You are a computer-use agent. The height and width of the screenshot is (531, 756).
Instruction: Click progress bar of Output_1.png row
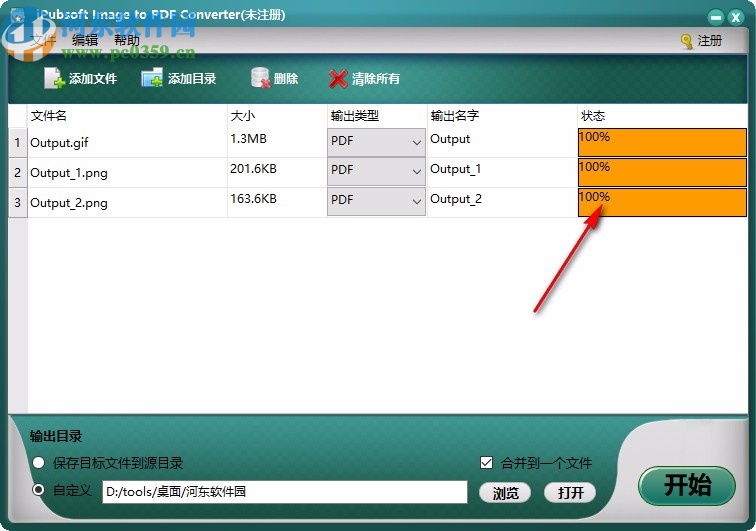coord(662,172)
